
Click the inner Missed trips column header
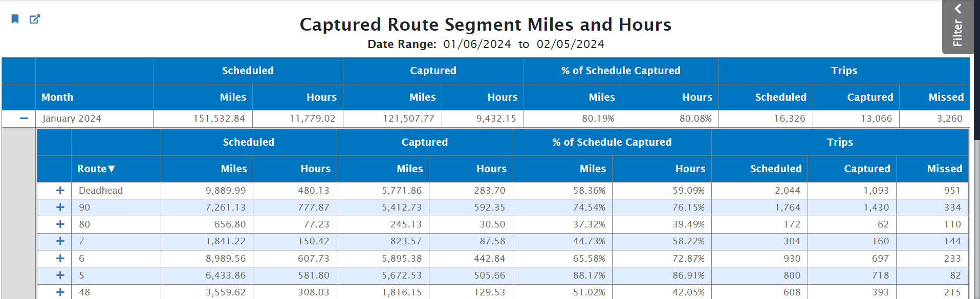coord(944,169)
